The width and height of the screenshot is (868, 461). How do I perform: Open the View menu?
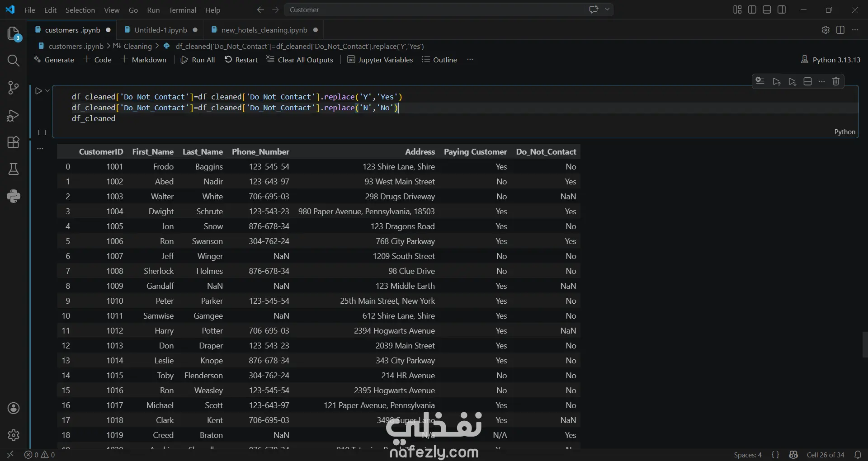coord(112,10)
